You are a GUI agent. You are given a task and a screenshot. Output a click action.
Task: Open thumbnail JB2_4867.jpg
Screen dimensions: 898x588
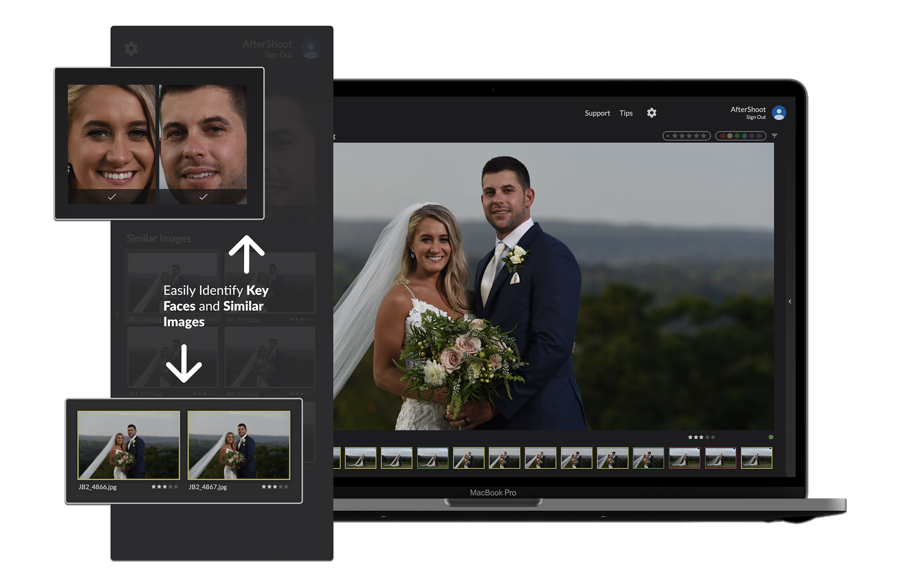pos(239,445)
